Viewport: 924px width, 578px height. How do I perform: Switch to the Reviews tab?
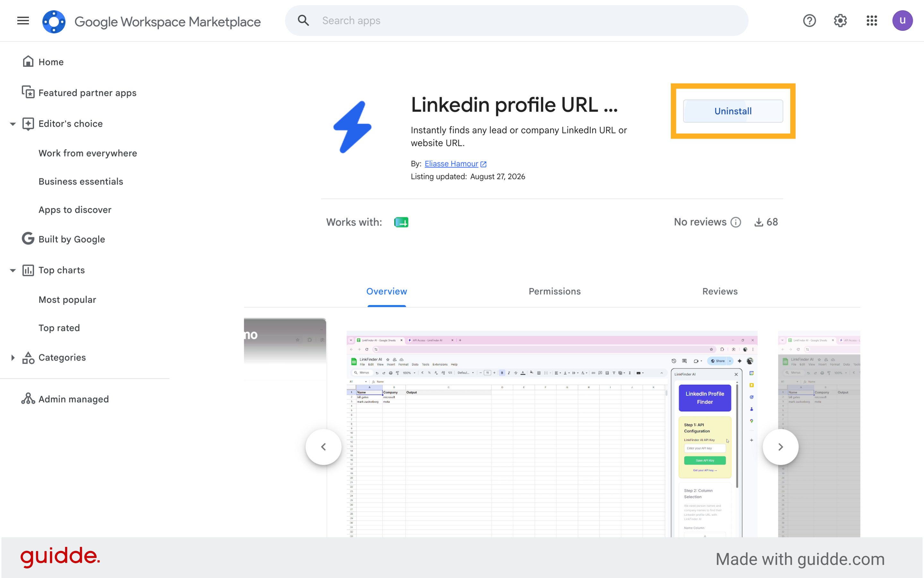[720, 291]
